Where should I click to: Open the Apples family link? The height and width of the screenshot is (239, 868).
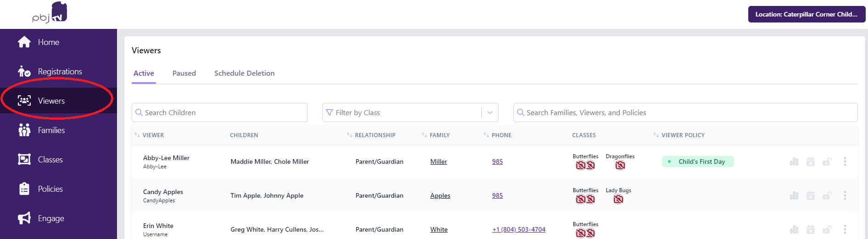pyautogui.click(x=440, y=195)
